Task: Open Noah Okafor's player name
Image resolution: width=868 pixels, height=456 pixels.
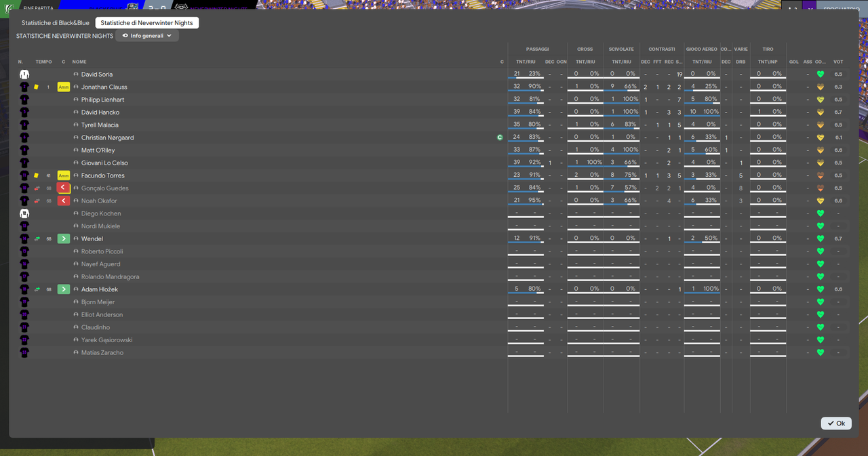Action: tap(99, 201)
